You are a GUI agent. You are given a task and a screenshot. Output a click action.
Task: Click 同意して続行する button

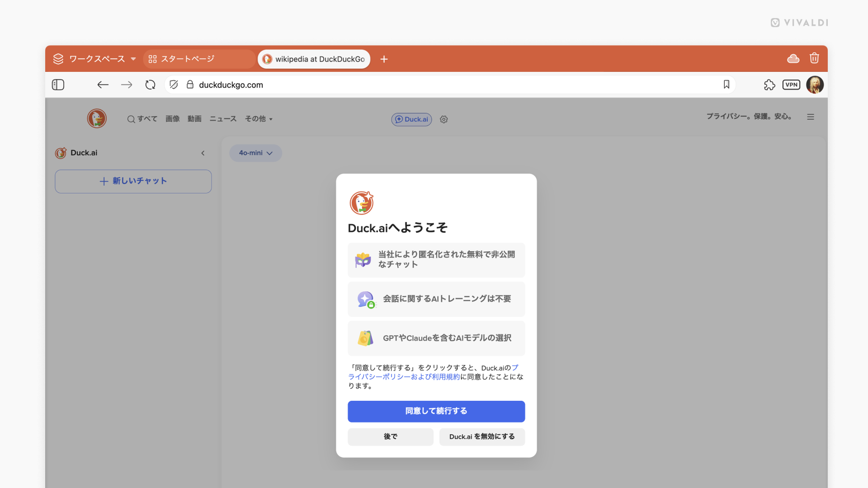tap(436, 411)
